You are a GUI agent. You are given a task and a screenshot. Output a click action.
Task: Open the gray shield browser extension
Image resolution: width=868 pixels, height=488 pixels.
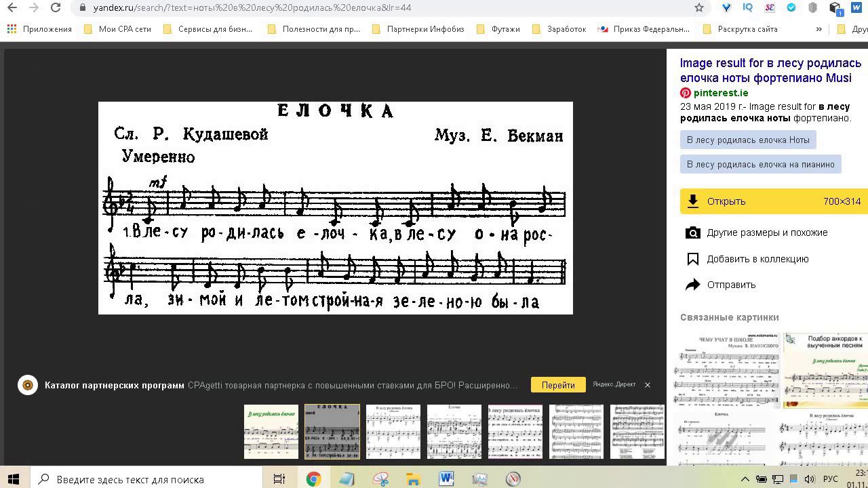pyautogui.click(x=813, y=7)
